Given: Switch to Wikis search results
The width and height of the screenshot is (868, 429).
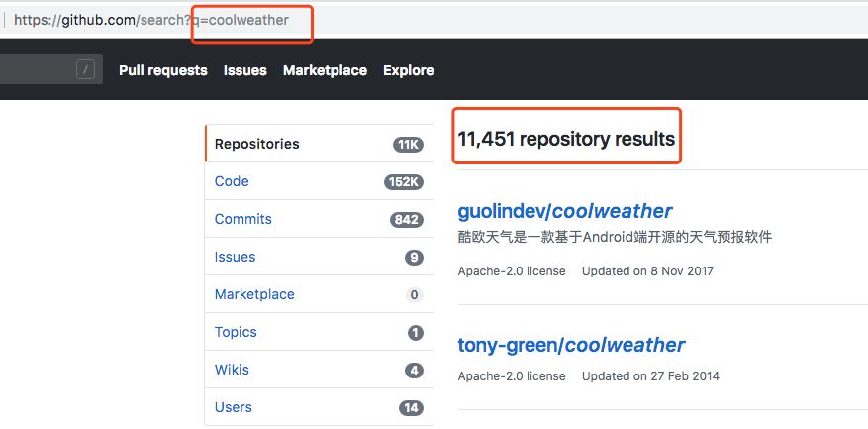Looking at the screenshot, I should pos(320,370).
